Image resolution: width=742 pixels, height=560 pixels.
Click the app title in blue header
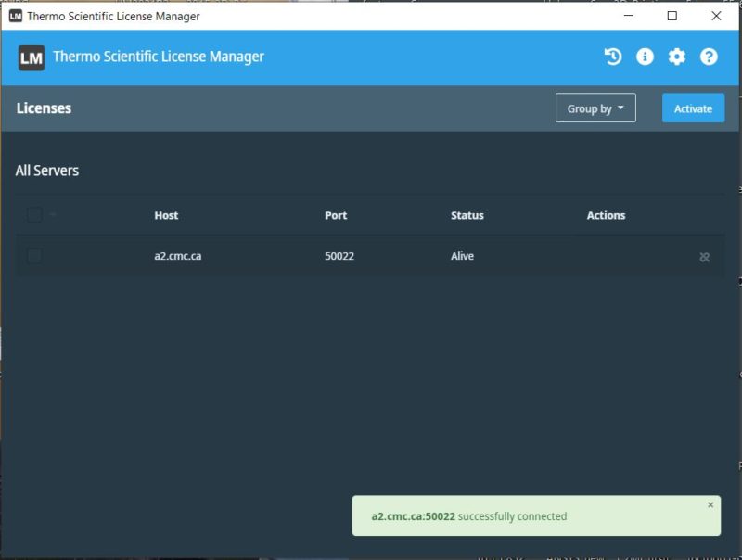click(x=159, y=57)
